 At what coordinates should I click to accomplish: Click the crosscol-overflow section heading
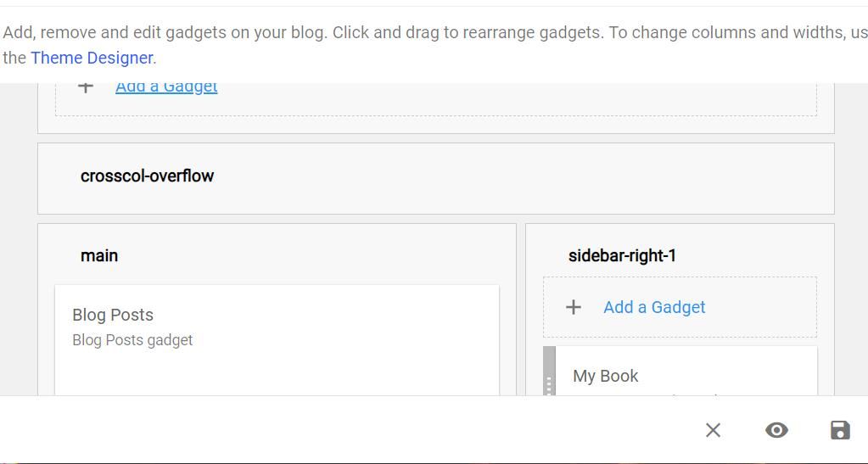coord(147,176)
